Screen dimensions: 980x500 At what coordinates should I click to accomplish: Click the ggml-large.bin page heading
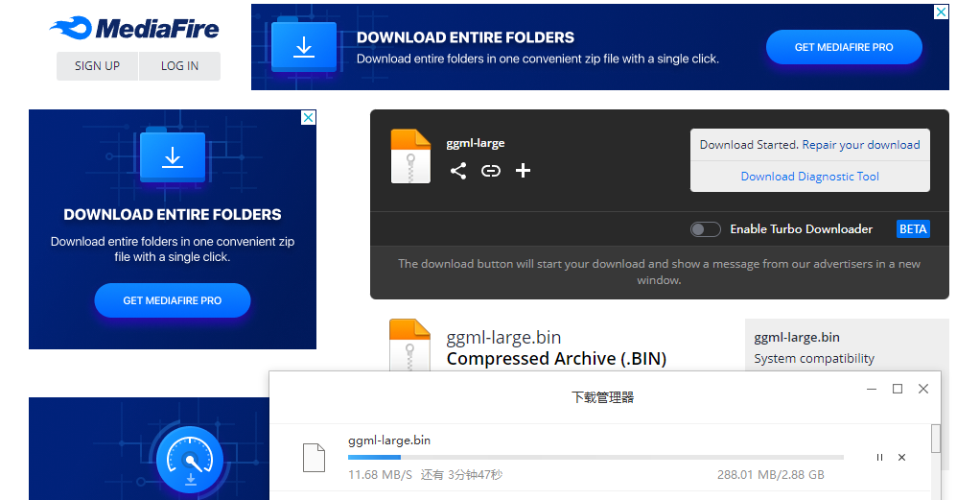(503, 337)
